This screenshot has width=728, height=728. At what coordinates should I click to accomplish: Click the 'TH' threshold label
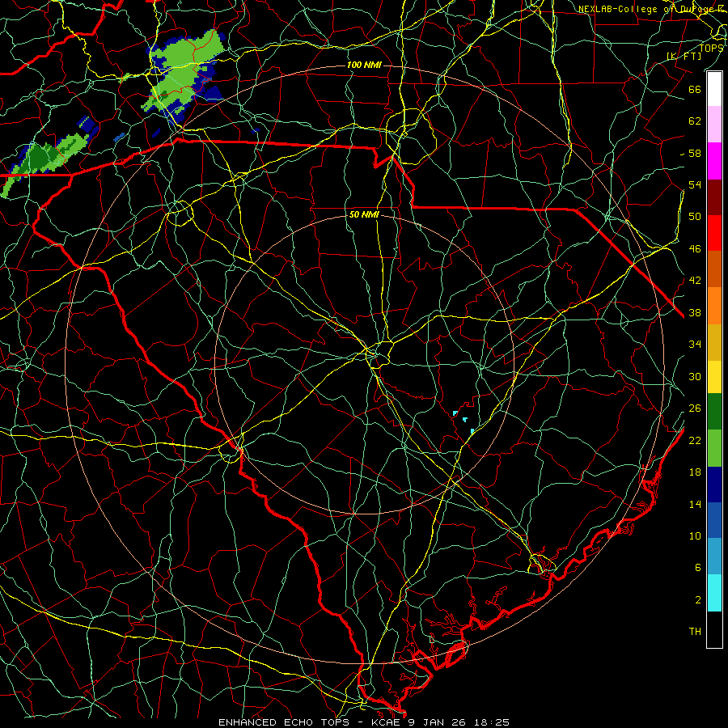click(x=695, y=632)
